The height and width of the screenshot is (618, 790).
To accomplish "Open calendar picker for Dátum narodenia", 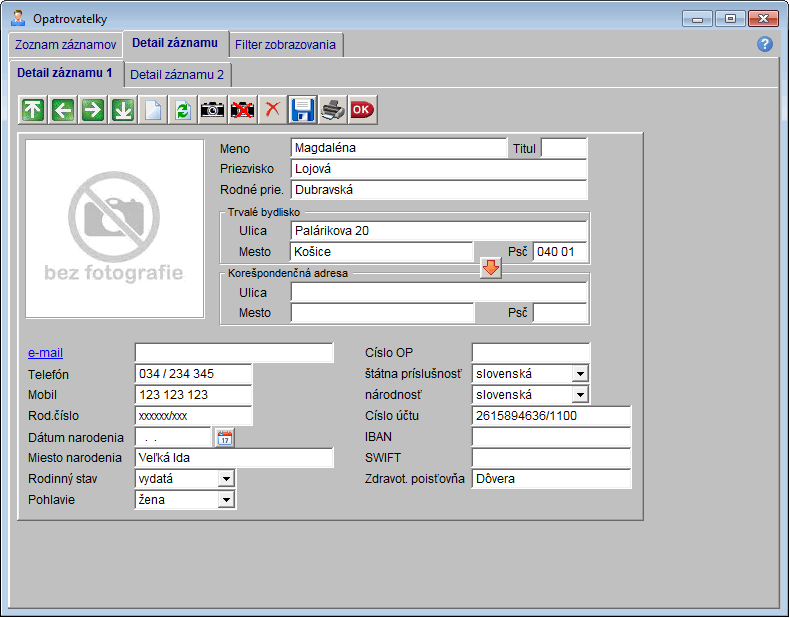I will point(224,437).
